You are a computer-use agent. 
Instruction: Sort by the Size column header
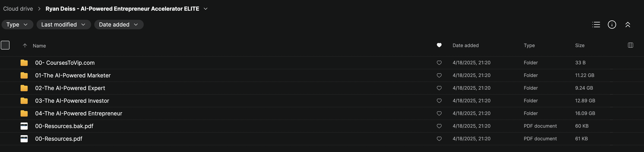click(580, 46)
